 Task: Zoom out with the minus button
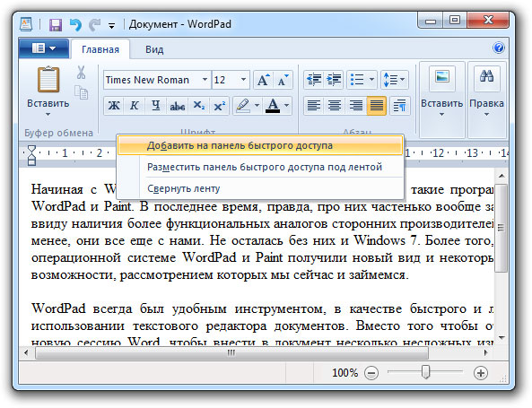(371, 373)
